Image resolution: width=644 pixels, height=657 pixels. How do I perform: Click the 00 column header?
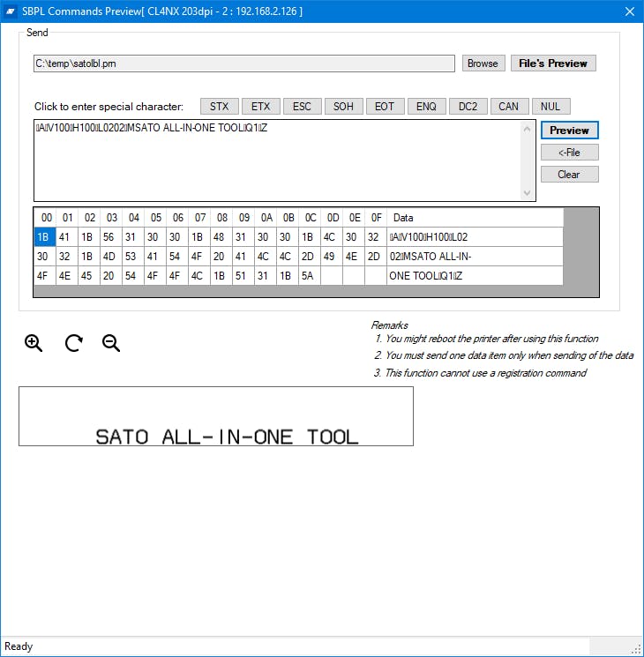pos(46,218)
